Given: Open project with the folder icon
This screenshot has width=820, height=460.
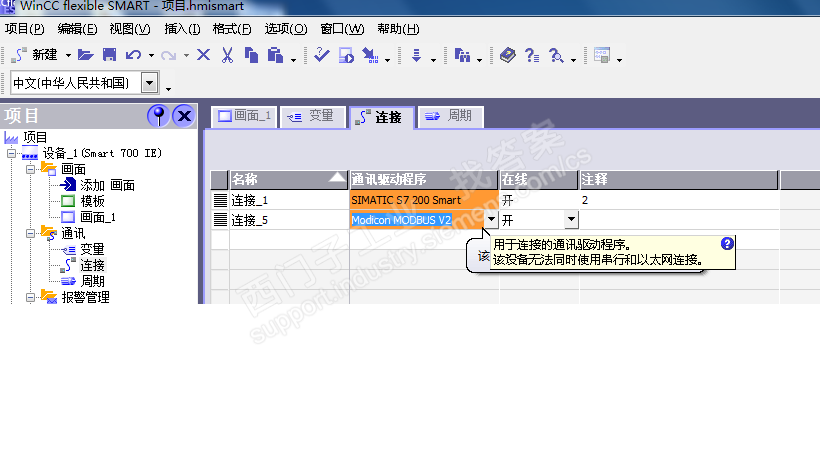Looking at the screenshot, I should [x=86, y=55].
